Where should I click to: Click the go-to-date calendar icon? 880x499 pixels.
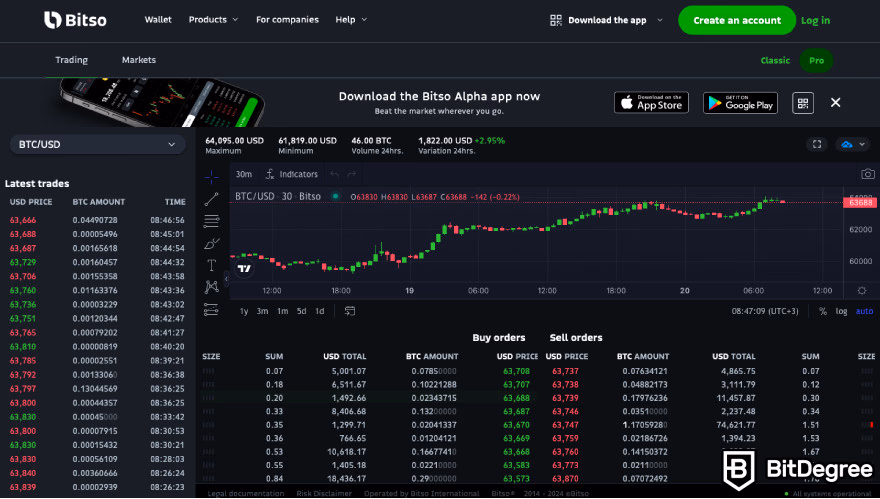(x=350, y=311)
